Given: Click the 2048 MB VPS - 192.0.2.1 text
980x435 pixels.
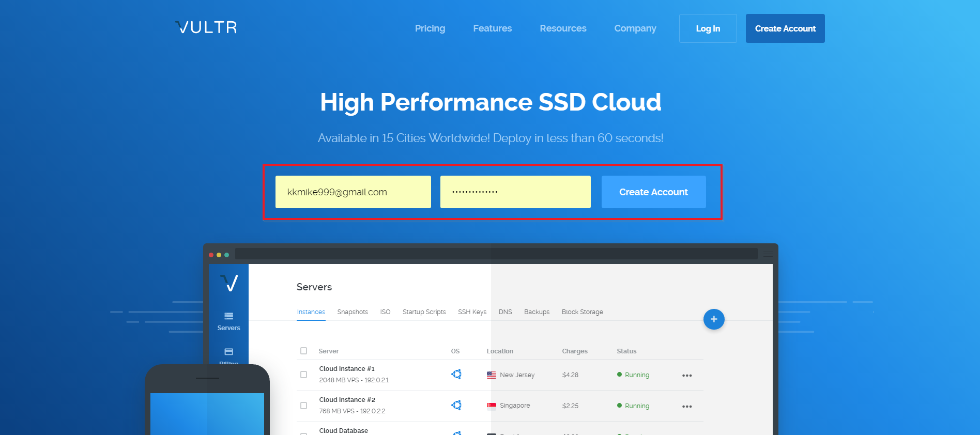Looking at the screenshot, I should [x=354, y=380].
